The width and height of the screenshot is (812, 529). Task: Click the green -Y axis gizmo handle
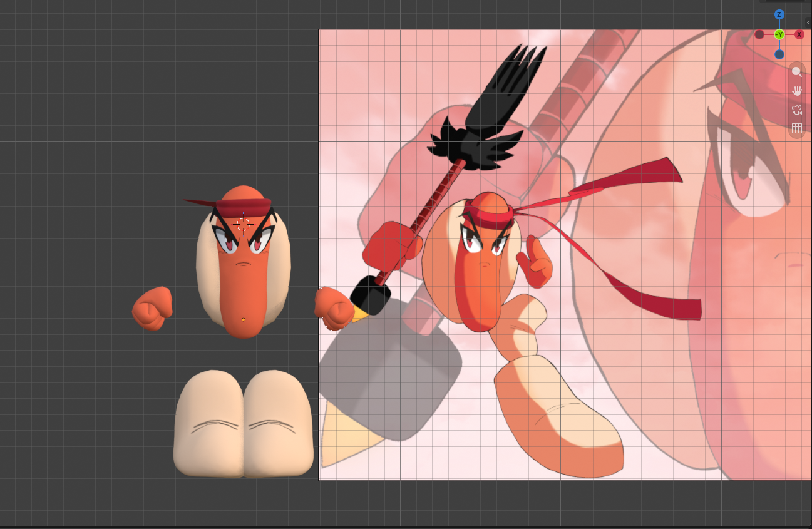pyautogui.click(x=779, y=34)
